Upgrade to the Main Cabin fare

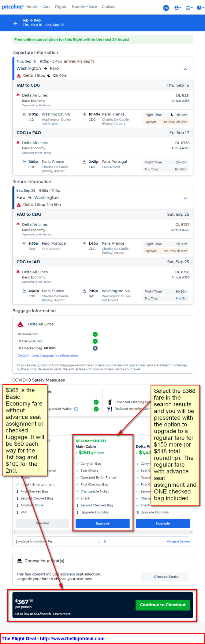(x=102, y=523)
